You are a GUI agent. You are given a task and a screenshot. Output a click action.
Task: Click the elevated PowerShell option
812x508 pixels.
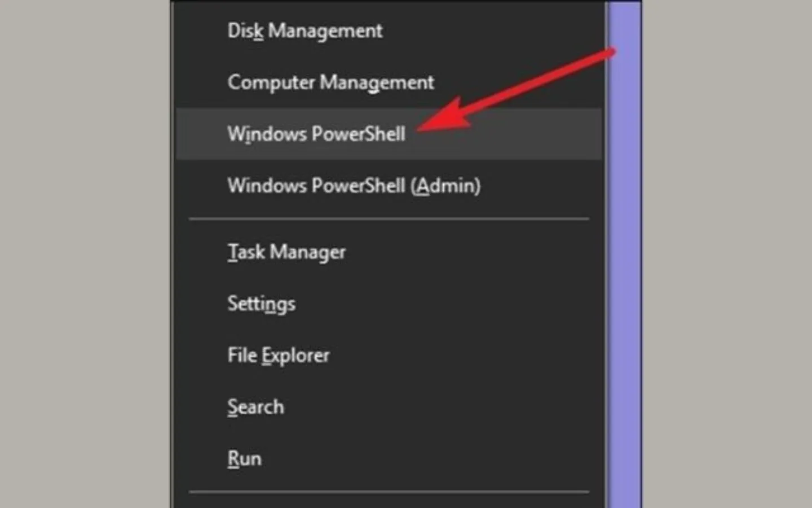coord(354,185)
